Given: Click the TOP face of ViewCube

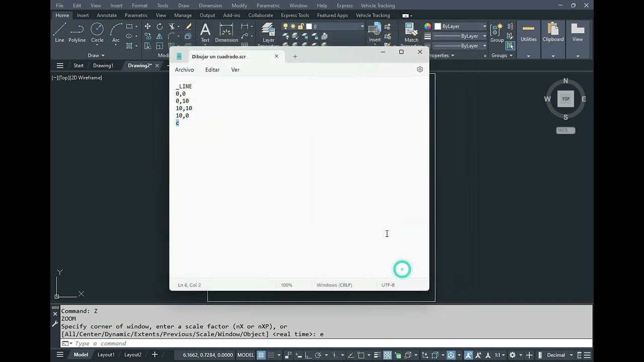Looking at the screenshot, I should tap(566, 99).
